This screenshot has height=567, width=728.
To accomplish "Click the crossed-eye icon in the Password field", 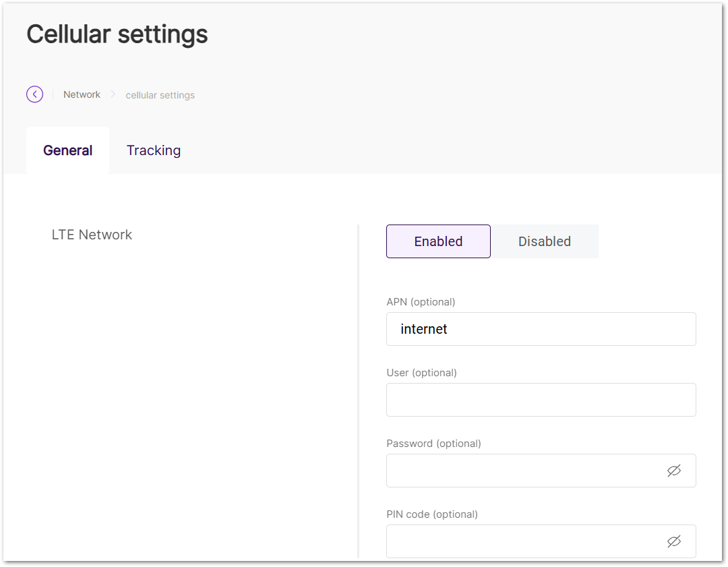I will (x=674, y=471).
